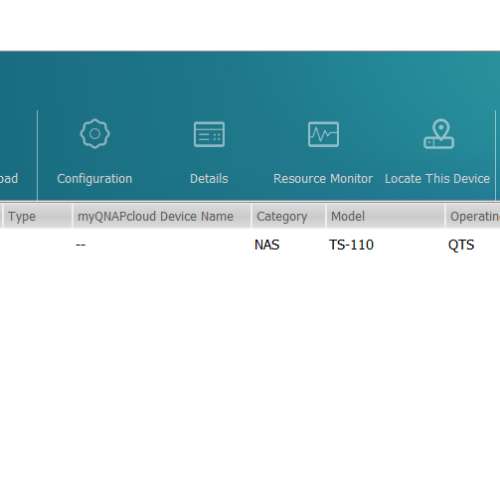The width and height of the screenshot is (500, 500).
Task: Open the Configuration gear icon
Action: [x=95, y=134]
